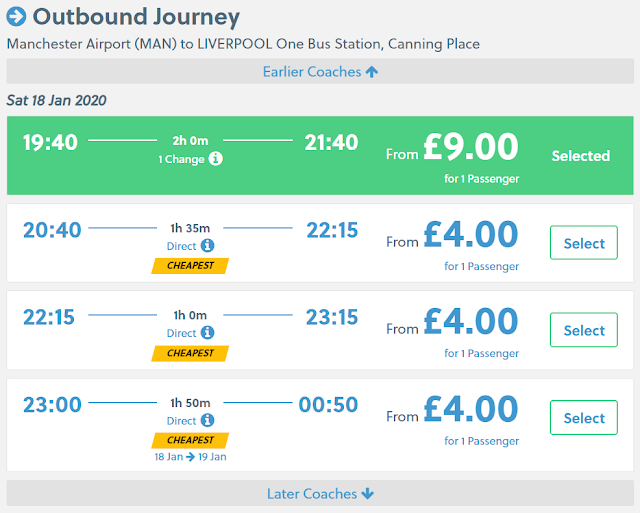Image resolution: width=640 pixels, height=513 pixels.
Task: Click info icon on 22:15 Direct coach
Action: tap(207, 333)
